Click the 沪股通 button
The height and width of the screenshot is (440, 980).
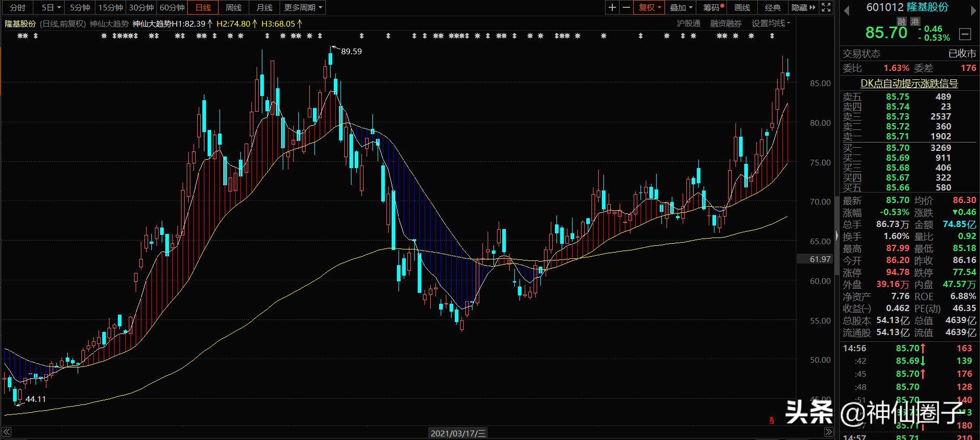pyautogui.click(x=688, y=23)
